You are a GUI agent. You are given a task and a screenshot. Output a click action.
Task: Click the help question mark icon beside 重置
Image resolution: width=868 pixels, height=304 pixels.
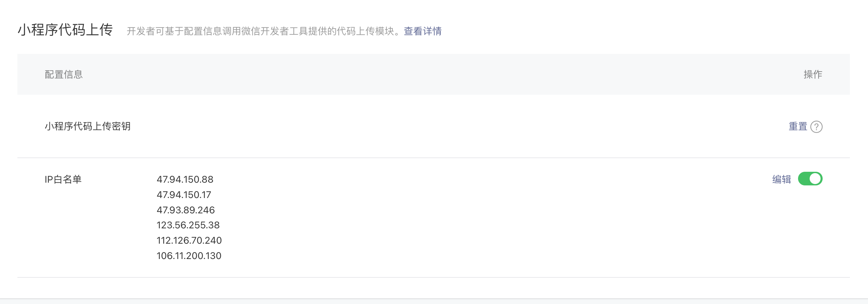[x=816, y=127]
